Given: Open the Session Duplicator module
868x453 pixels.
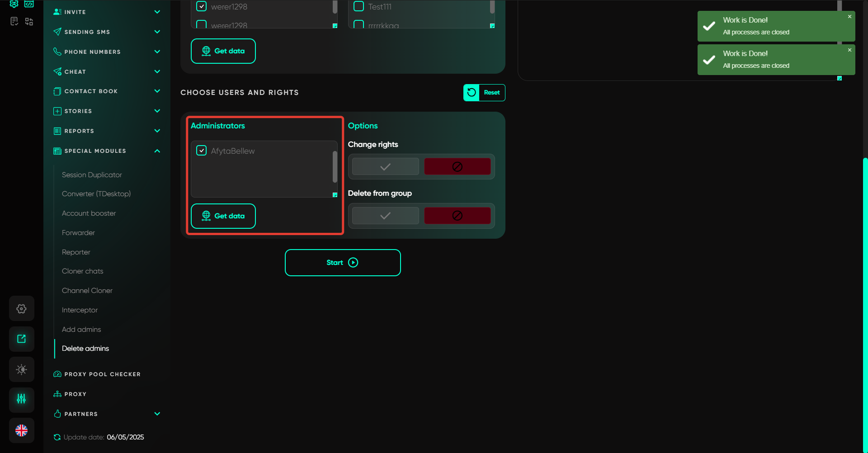Looking at the screenshot, I should click(x=92, y=175).
